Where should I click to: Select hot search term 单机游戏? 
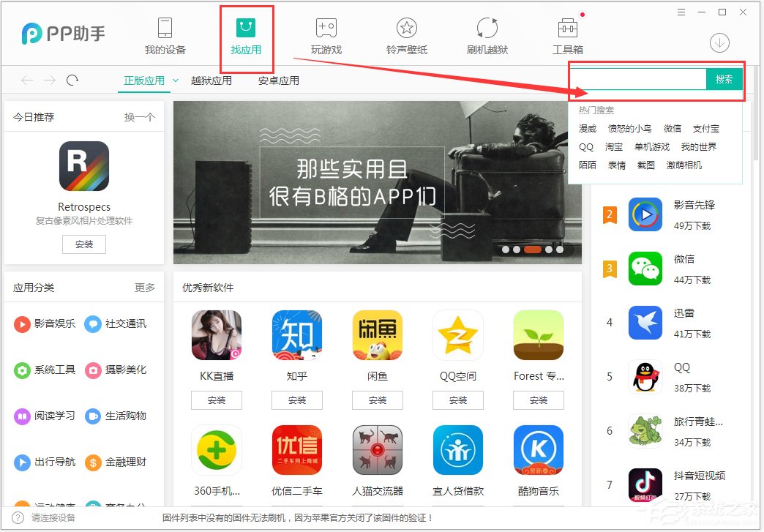(652, 146)
